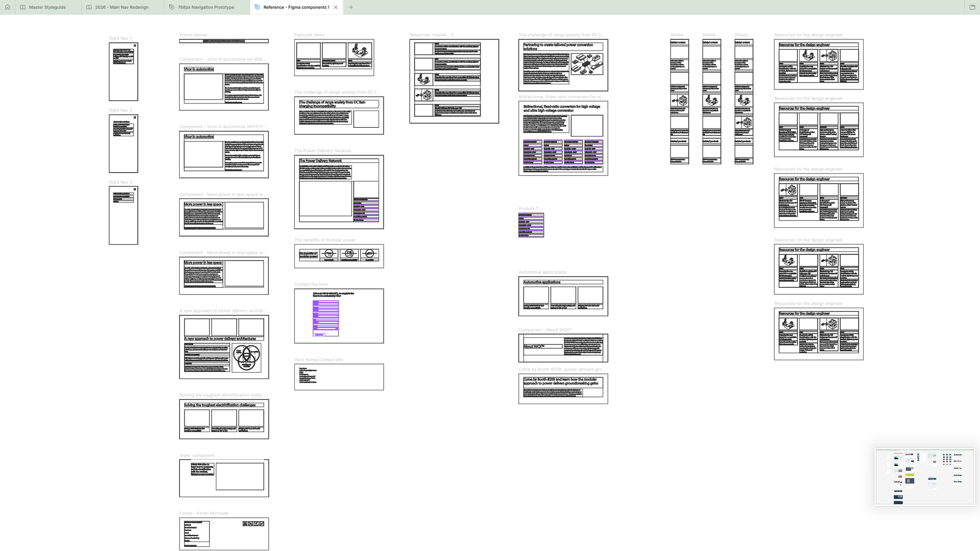Select 'The benefits of modular power' label
The width and height of the screenshot is (980, 551).
(x=325, y=240)
